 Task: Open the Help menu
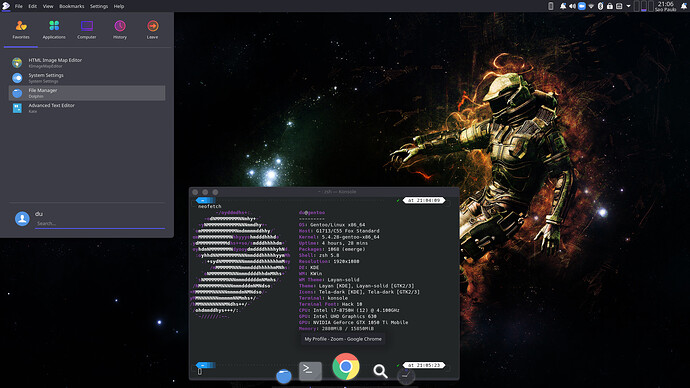pos(119,6)
